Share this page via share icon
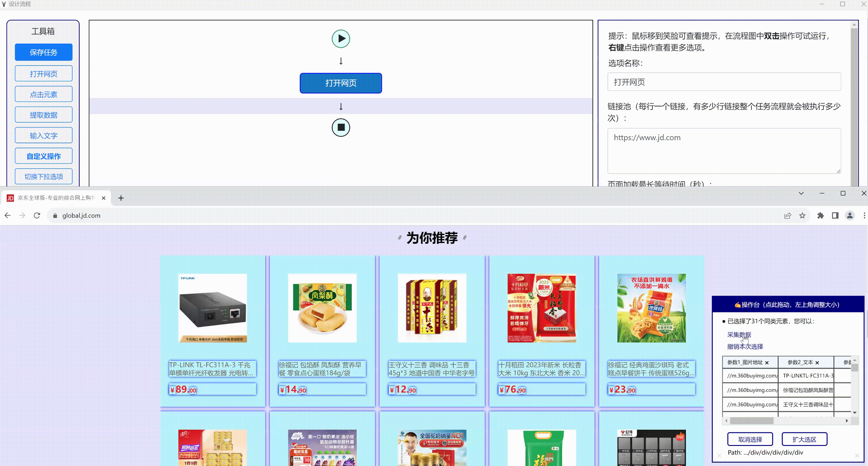 (787, 216)
